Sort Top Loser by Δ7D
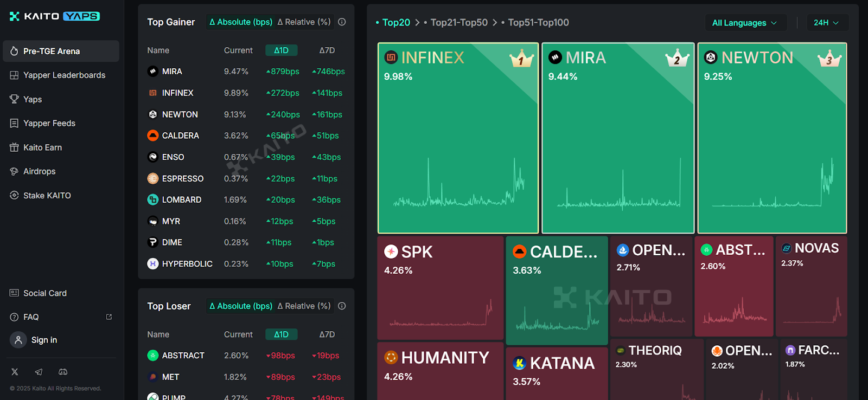 [x=327, y=334]
